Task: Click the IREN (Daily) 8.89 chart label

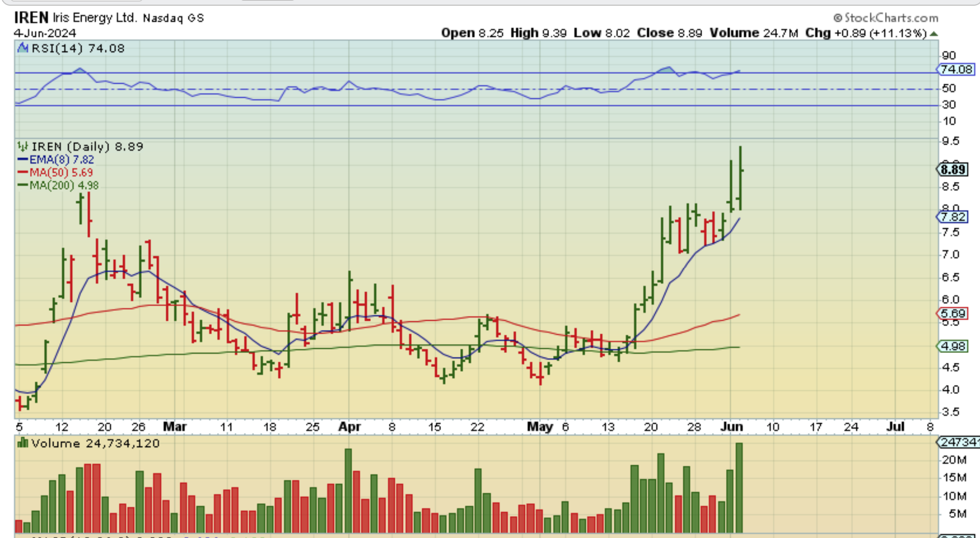Action: [x=87, y=147]
